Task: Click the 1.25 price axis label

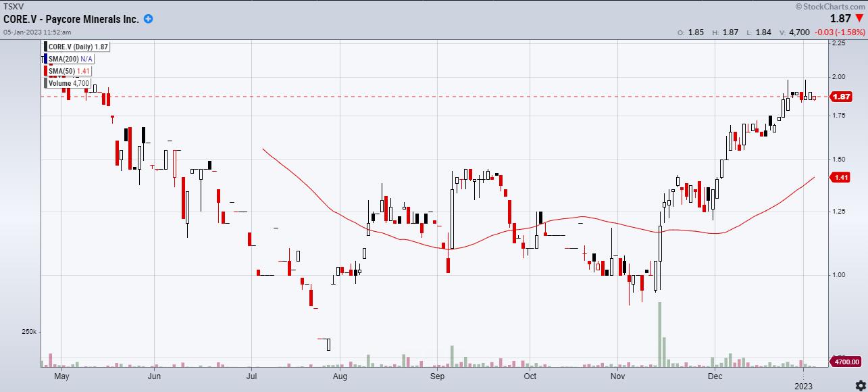Action: click(x=839, y=212)
